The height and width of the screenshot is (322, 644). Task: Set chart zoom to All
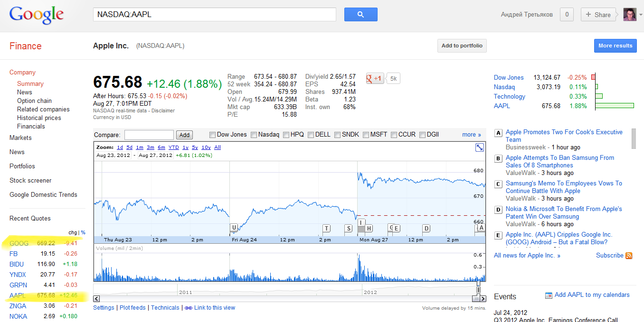coord(218,147)
